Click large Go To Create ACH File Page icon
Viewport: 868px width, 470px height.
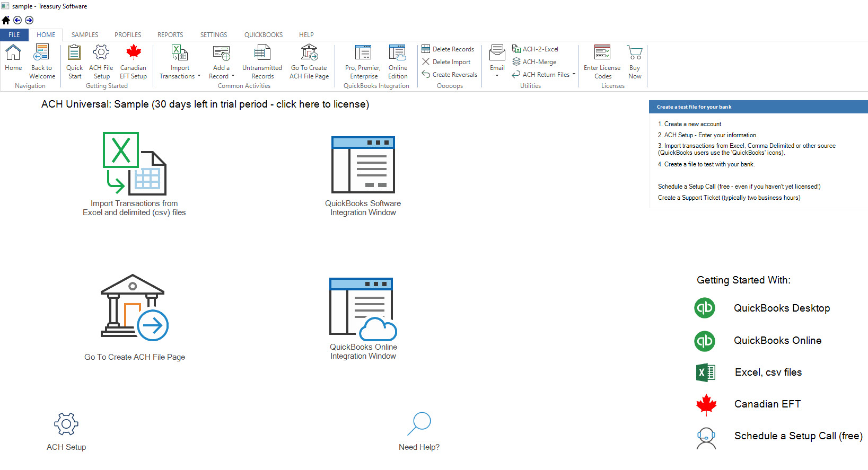tap(135, 308)
